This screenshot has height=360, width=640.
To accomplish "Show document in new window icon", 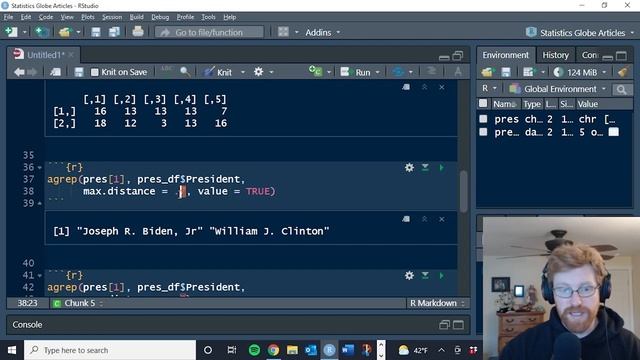I will coord(55,72).
